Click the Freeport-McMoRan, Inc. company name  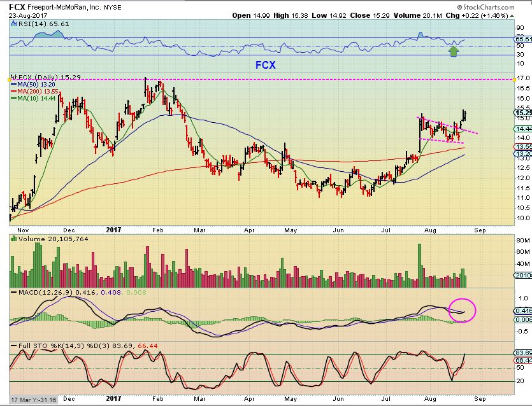(x=64, y=7)
